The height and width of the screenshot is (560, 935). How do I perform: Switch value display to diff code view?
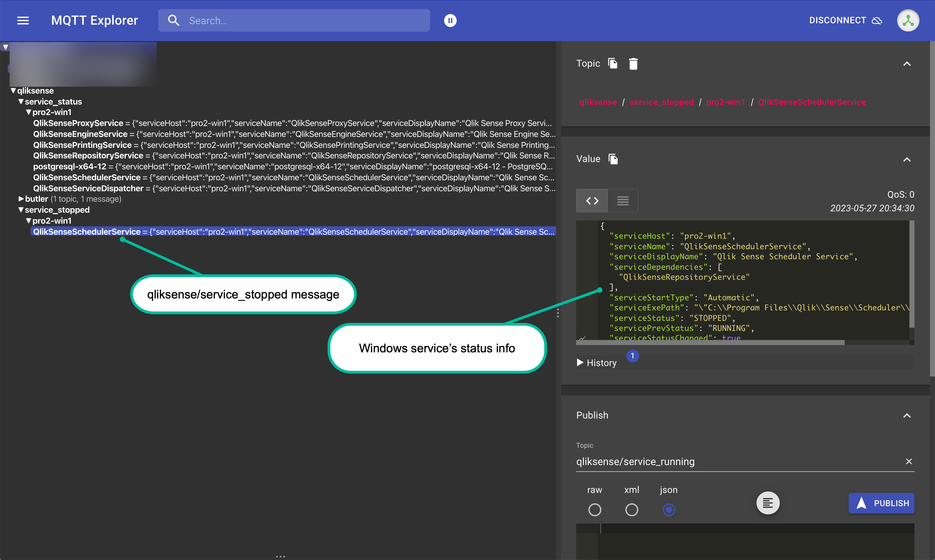point(591,200)
